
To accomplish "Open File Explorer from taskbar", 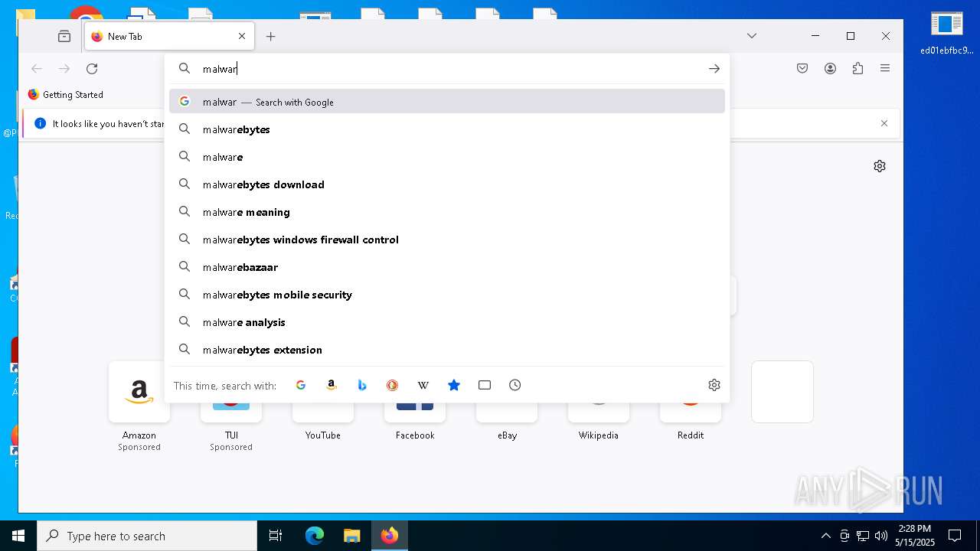I will (x=352, y=536).
